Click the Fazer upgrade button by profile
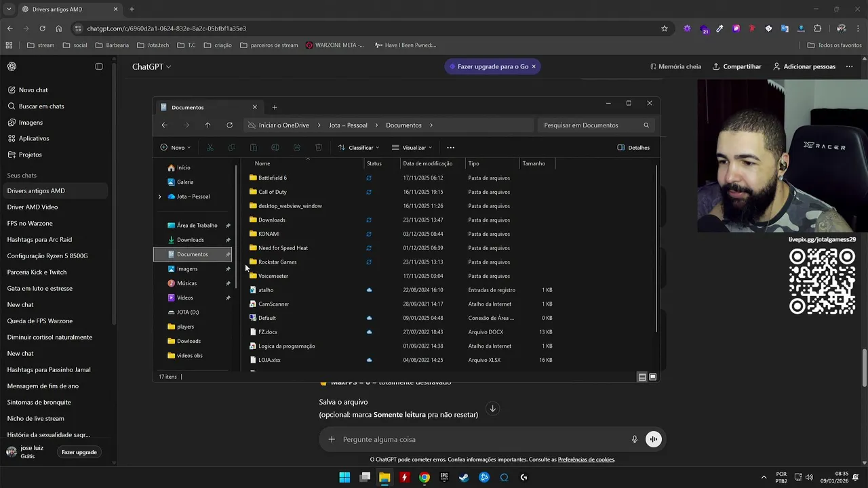The height and width of the screenshot is (488, 868). pyautogui.click(x=79, y=452)
